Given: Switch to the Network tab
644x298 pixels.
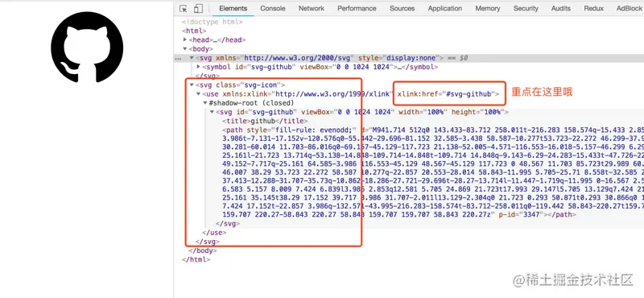Looking at the screenshot, I should pos(312,8).
